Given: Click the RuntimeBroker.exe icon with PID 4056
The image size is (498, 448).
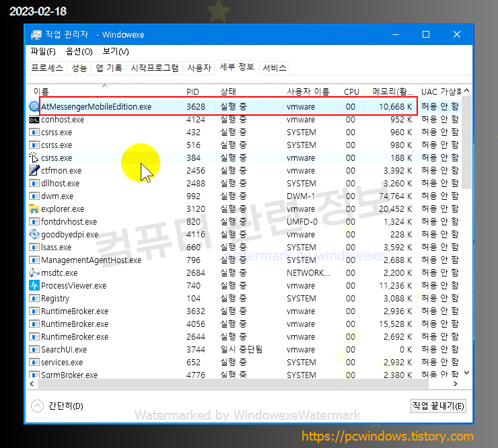Looking at the screenshot, I should pos(34,324).
